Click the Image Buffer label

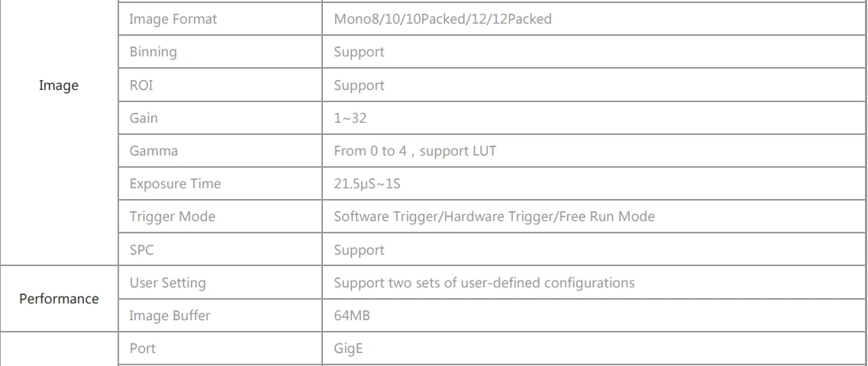(169, 316)
